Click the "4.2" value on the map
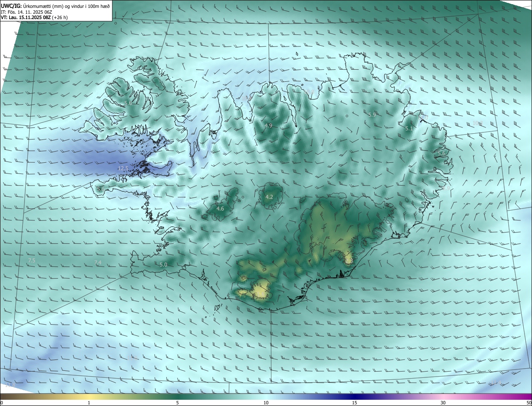Viewport: 532px width, 406px height. 269,197
